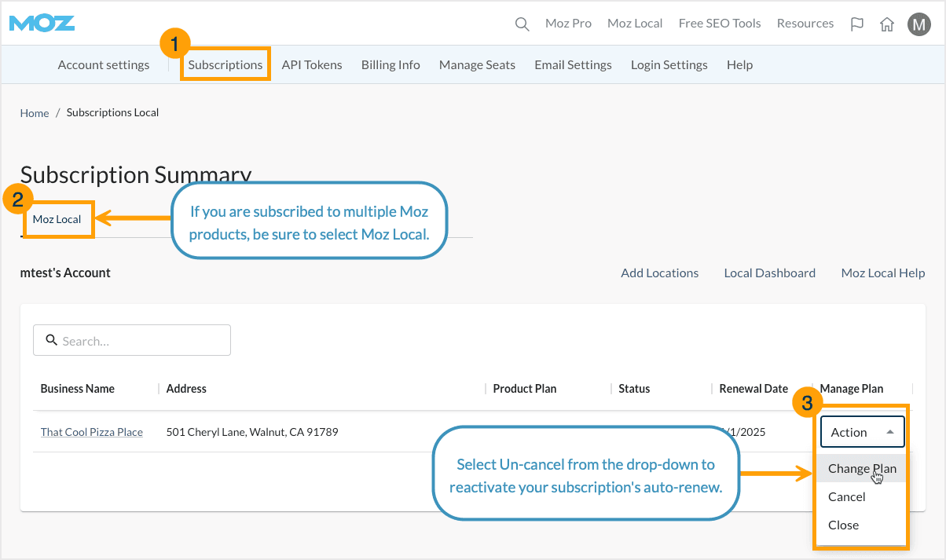
Task: Open the M account avatar menu
Action: tap(918, 24)
